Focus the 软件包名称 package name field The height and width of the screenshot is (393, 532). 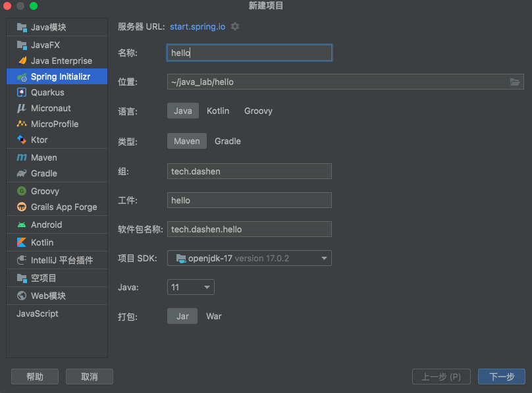(x=250, y=229)
